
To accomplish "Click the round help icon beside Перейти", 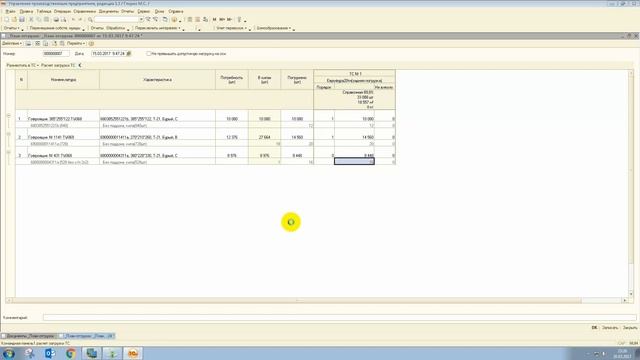I will click(x=91, y=43).
